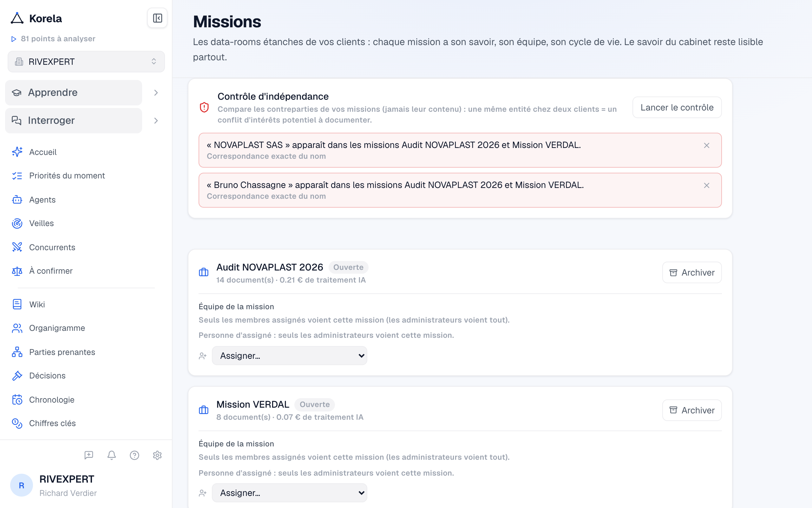
Task: Dismiss the Bruno Chassagne conflict alert
Action: 707,185
